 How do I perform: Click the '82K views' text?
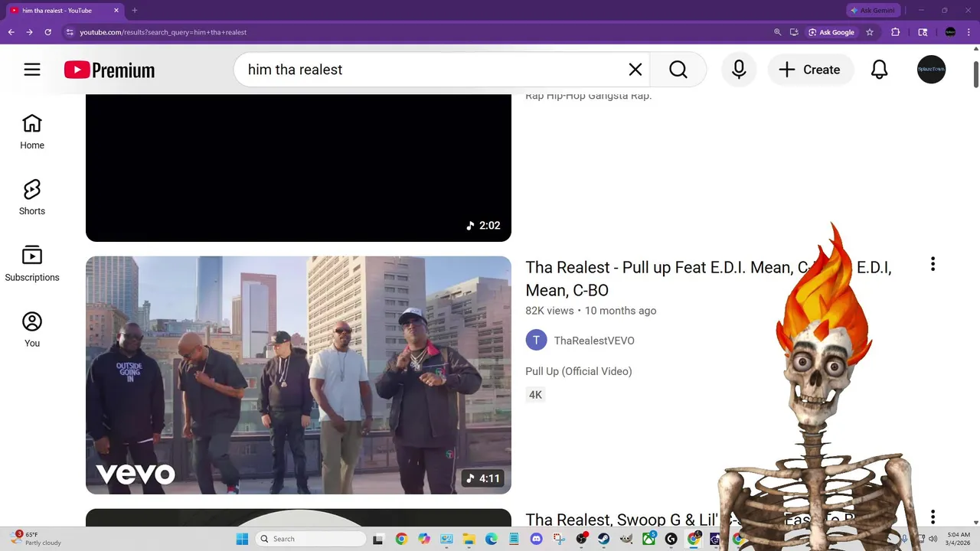click(x=550, y=311)
